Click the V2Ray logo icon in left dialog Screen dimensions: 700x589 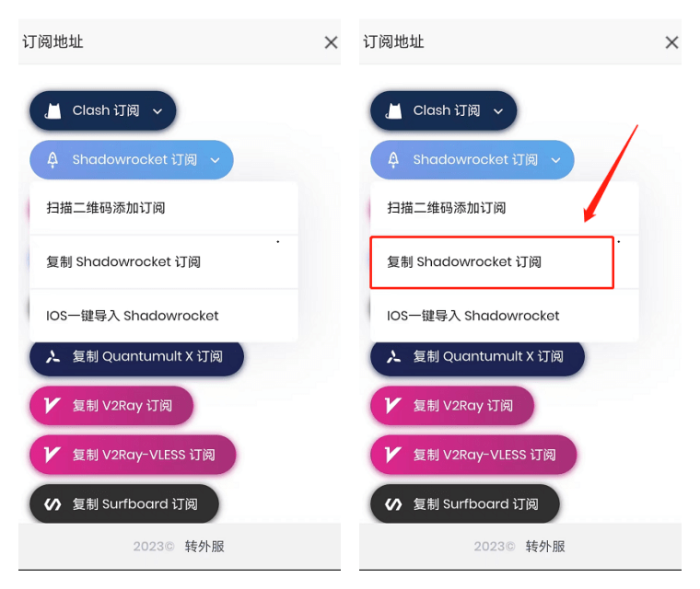52,406
